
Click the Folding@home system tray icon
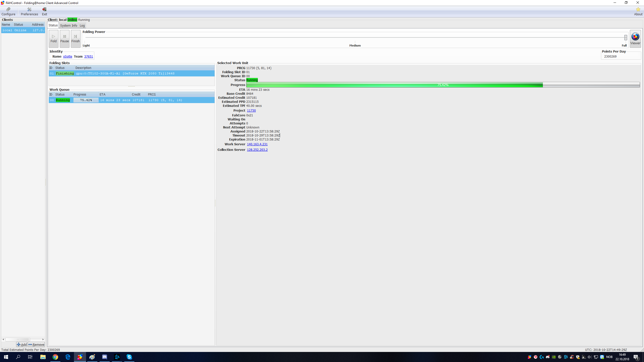click(x=530, y=357)
